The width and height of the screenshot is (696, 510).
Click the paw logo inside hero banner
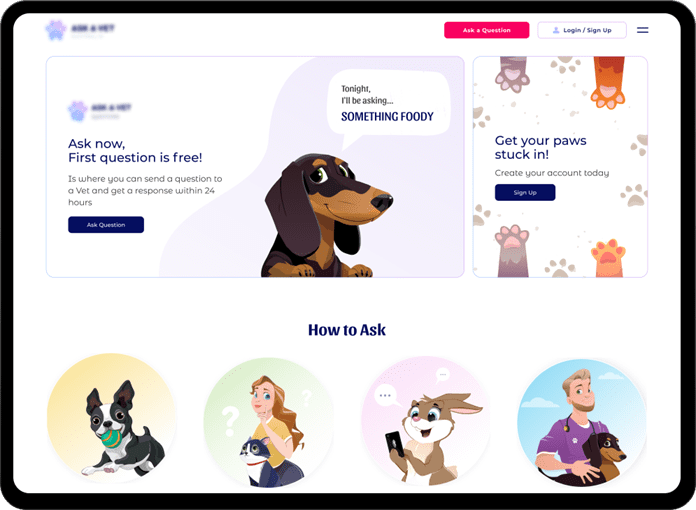click(77, 111)
